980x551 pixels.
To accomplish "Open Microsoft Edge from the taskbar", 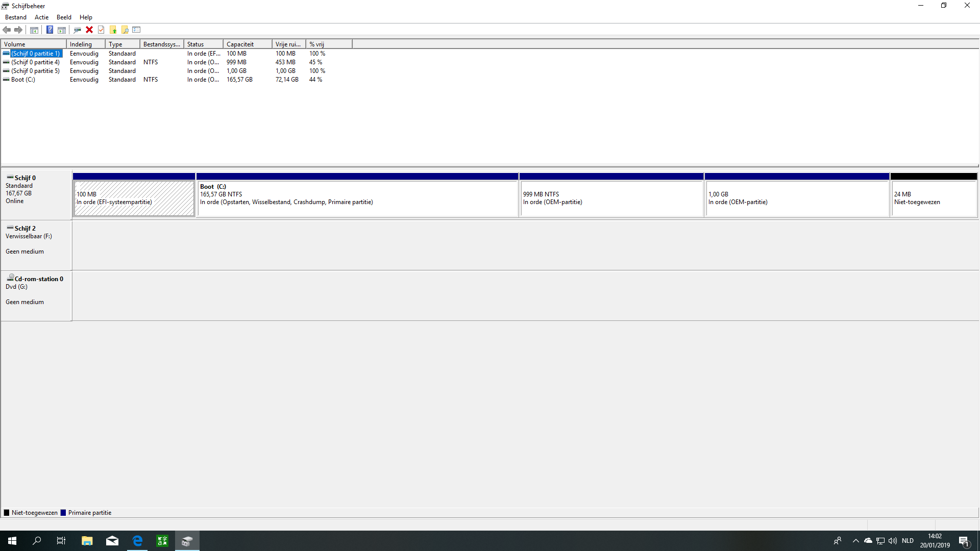I will coord(137,541).
